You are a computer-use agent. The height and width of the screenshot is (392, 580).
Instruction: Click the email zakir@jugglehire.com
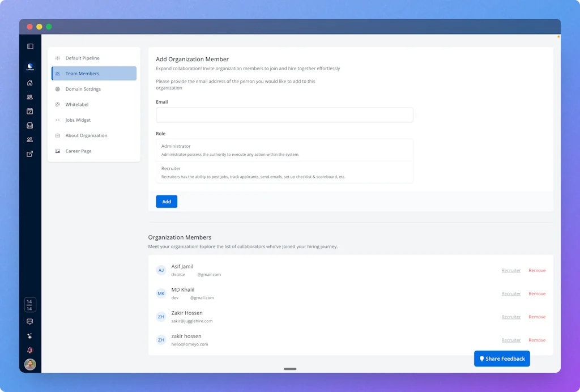click(192, 321)
